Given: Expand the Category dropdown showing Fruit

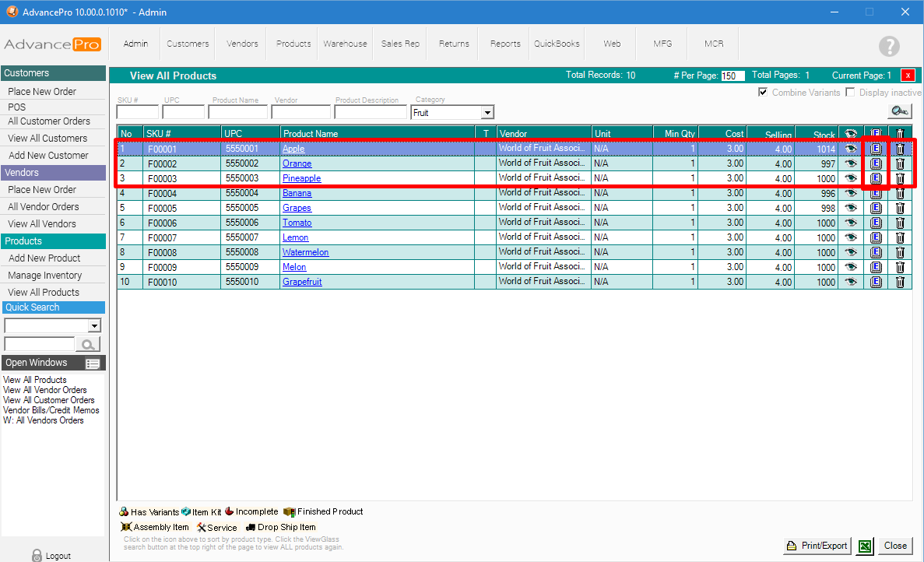Looking at the screenshot, I should 487,113.
